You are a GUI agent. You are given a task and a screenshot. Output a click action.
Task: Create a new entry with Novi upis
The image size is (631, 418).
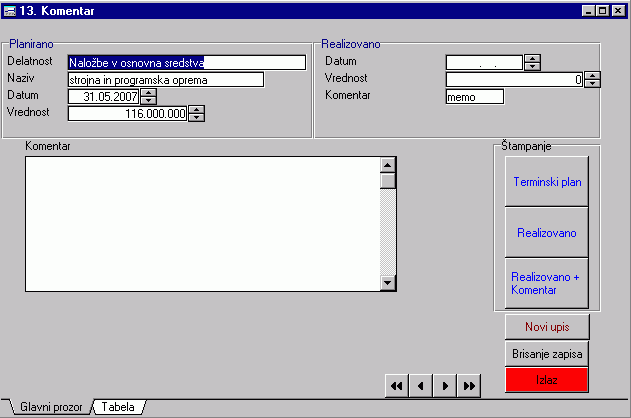click(547, 327)
